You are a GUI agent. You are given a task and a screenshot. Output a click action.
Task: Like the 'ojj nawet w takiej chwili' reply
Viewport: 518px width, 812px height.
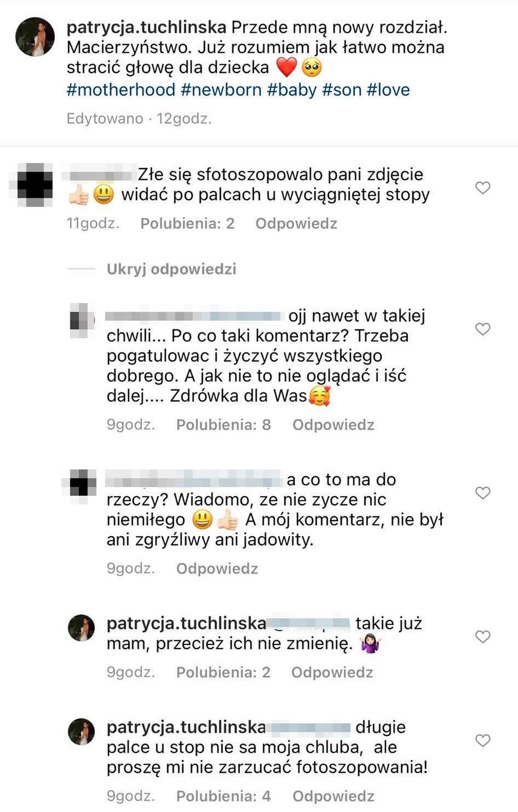pos(482,329)
